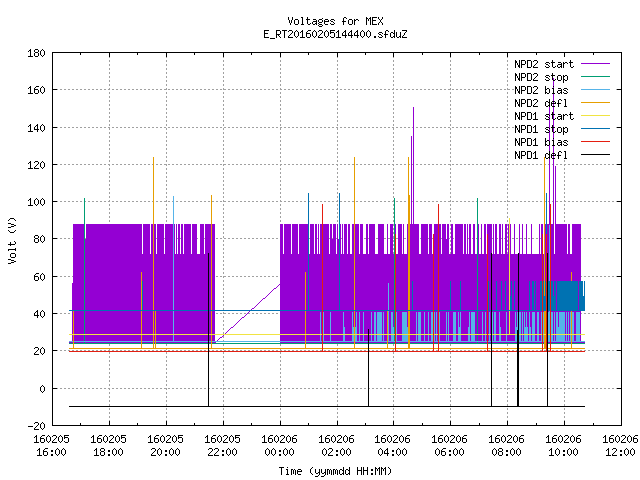Click the NPD1 stop blue legend line
This screenshot has width=640, height=480.
[x=595, y=129]
